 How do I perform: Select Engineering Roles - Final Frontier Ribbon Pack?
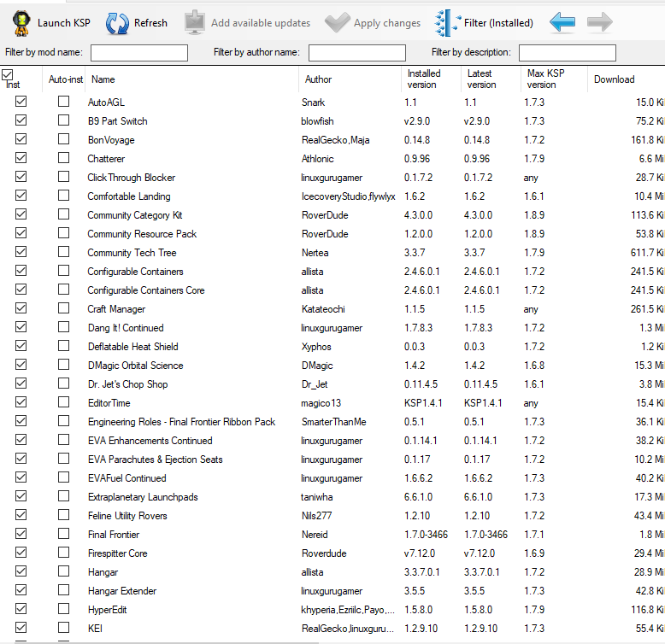coord(181,422)
